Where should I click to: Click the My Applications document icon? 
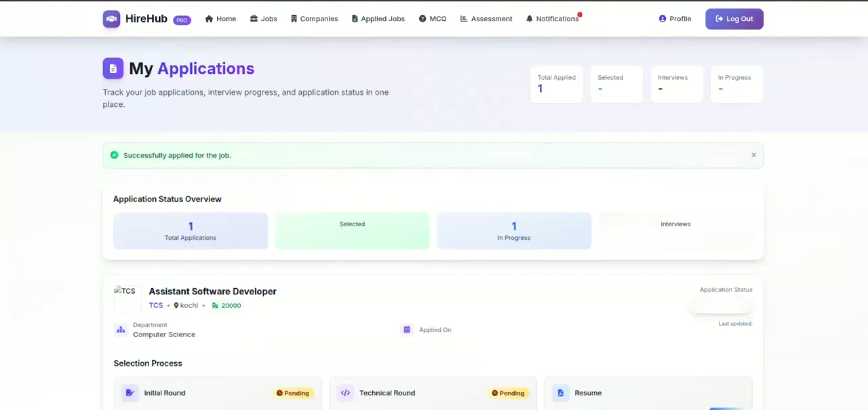113,68
